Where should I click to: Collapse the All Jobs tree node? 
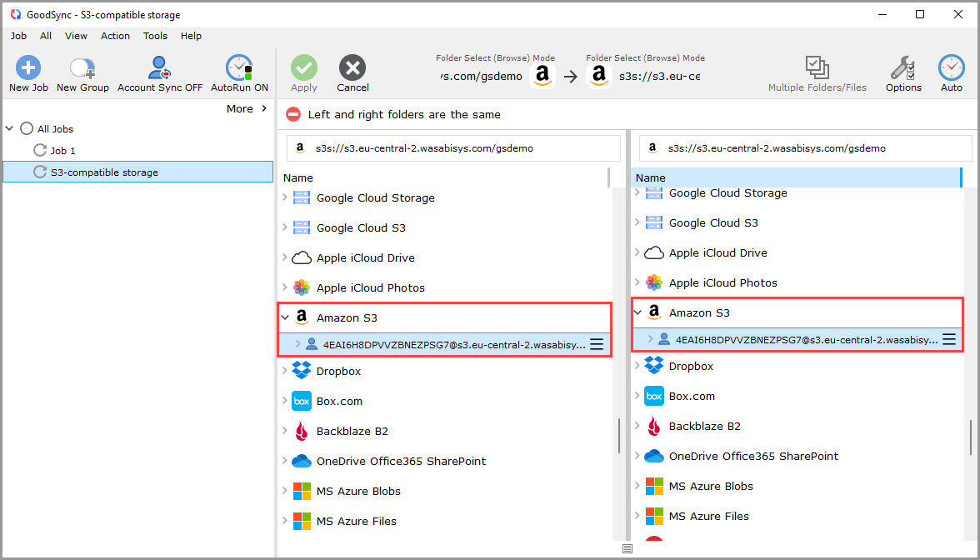click(x=9, y=128)
